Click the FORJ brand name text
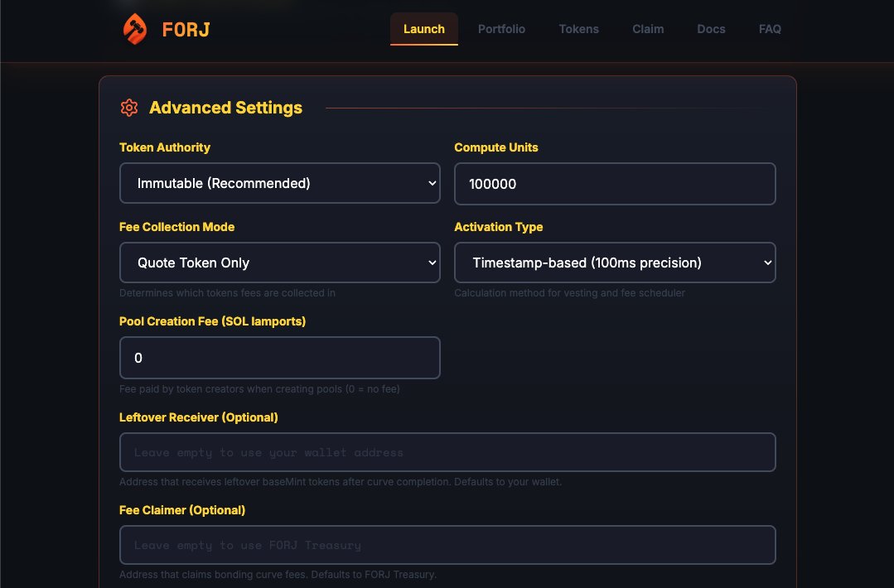The height and width of the screenshot is (588, 894). tap(186, 30)
